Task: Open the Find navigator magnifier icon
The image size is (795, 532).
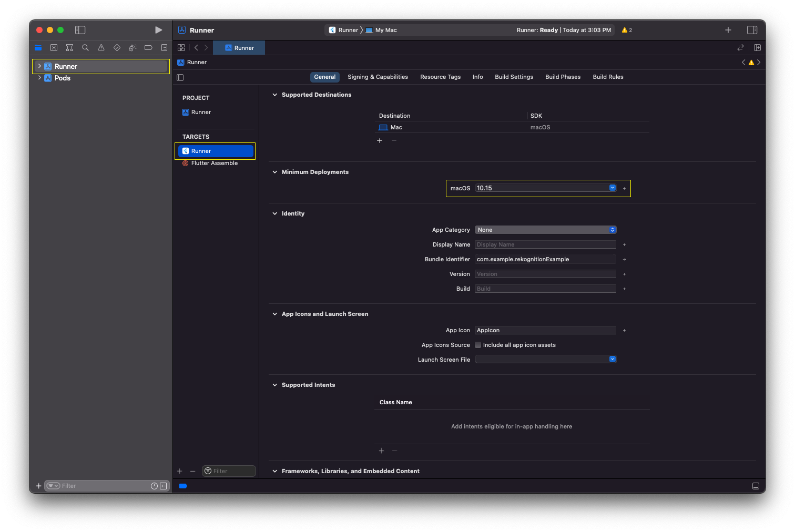Action: pos(85,47)
